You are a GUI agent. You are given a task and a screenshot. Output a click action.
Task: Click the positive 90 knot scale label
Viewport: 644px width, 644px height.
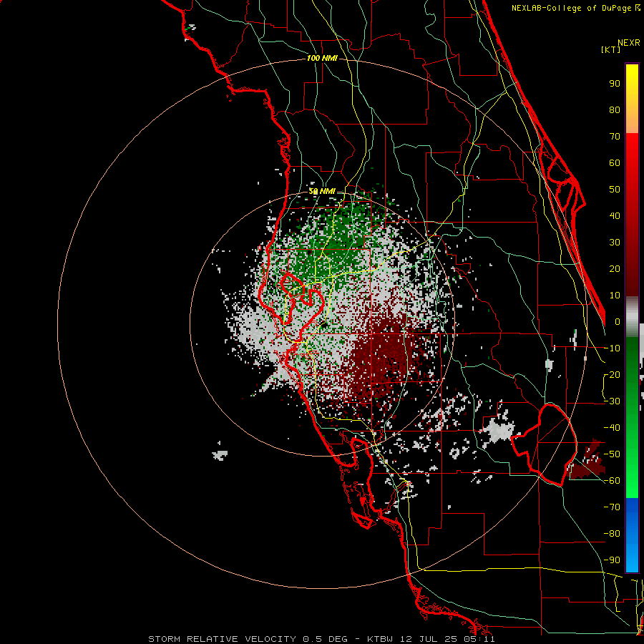pos(615,84)
